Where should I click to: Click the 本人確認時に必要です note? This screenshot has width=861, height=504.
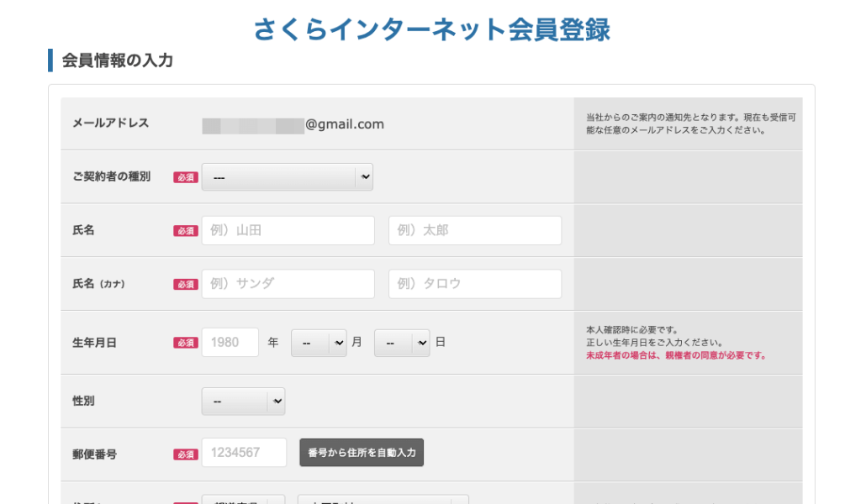point(632,329)
